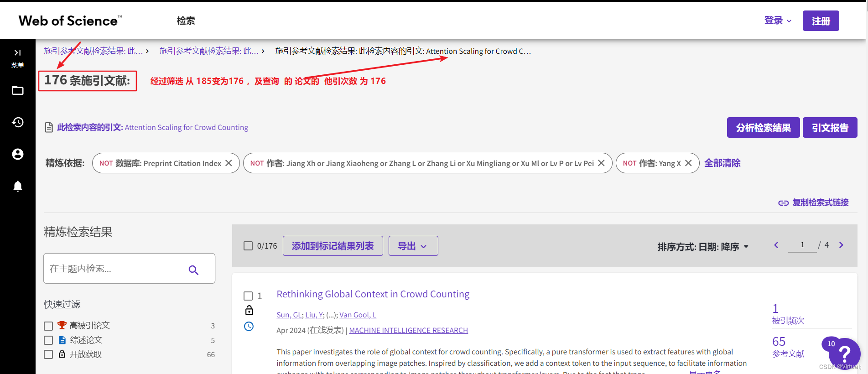868x374 pixels.
Task: Click the Web of Science logo
Action: [x=70, y=21]
